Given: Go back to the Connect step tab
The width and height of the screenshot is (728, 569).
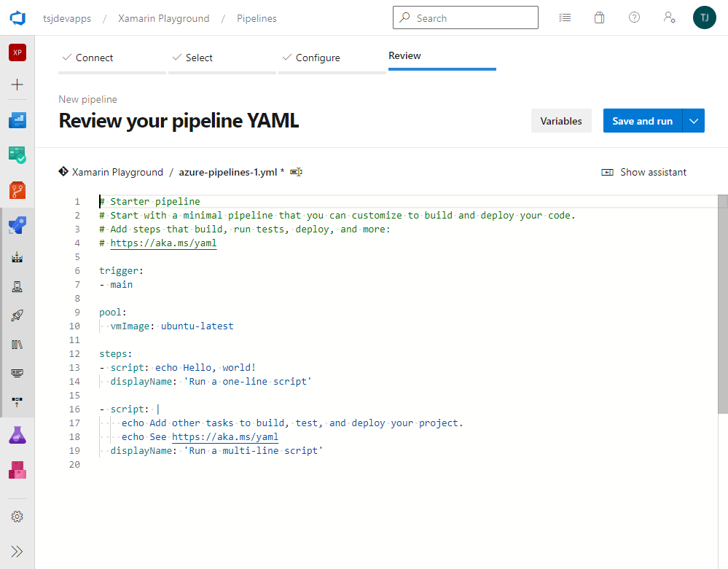Looking at the screenshot, I should tap(95, 58).
